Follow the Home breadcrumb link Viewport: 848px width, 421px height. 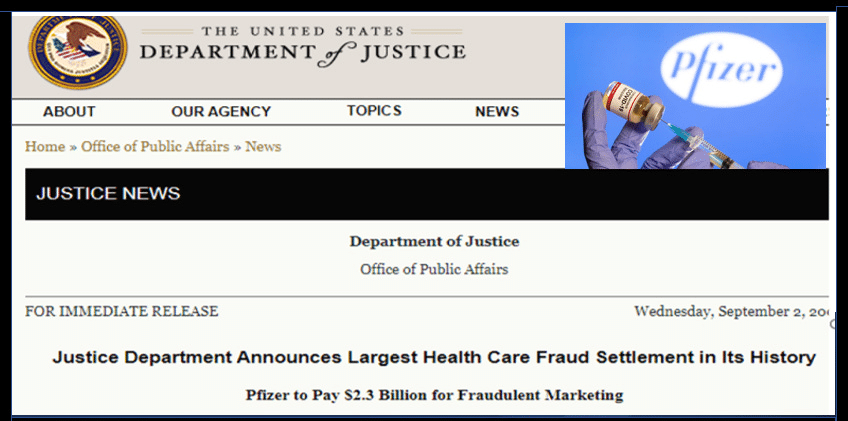[45, 147]
